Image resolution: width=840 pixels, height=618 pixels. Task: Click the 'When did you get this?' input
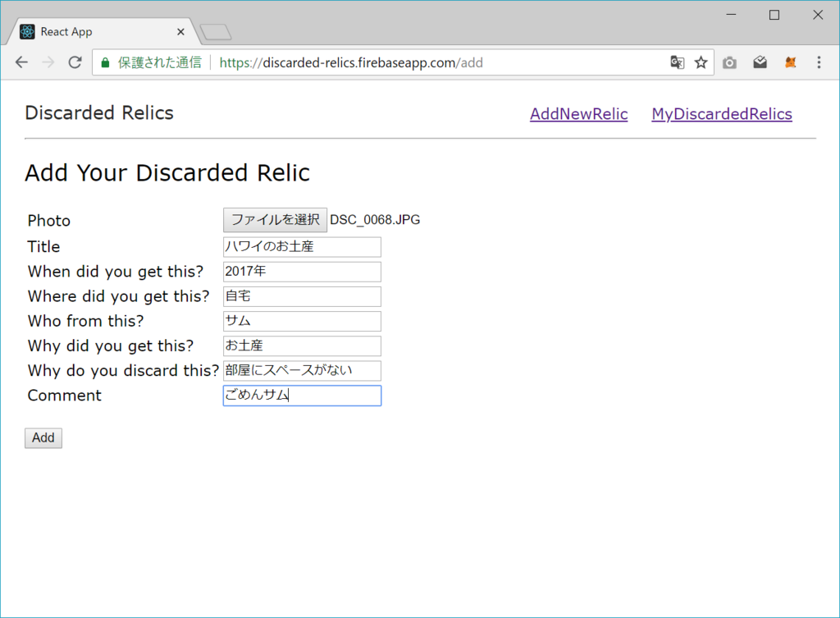click(302, 272)
